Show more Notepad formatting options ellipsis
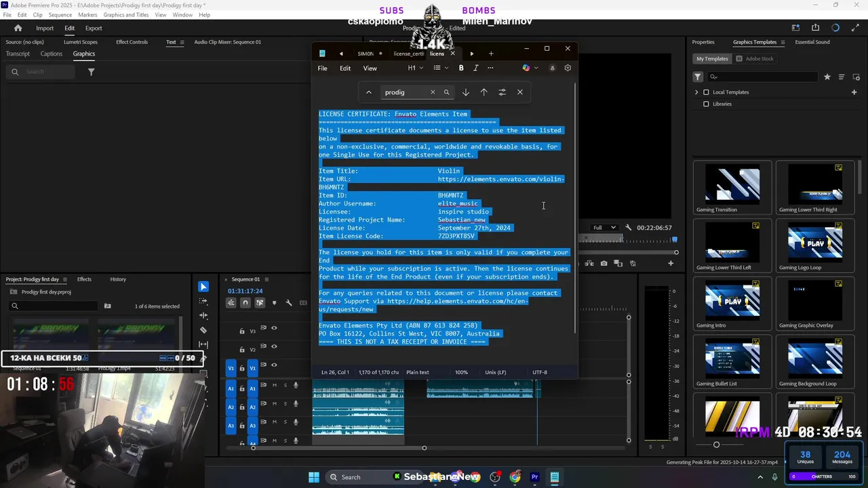 490,68
